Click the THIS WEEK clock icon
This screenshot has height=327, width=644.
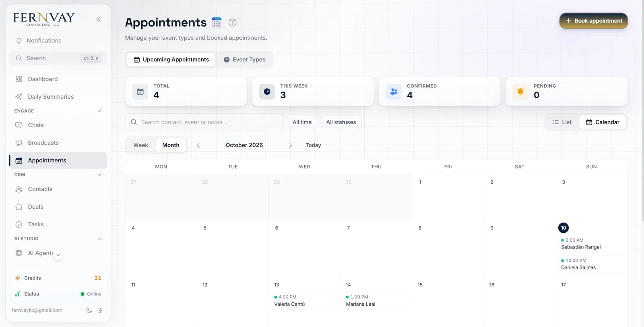[267, 92]
